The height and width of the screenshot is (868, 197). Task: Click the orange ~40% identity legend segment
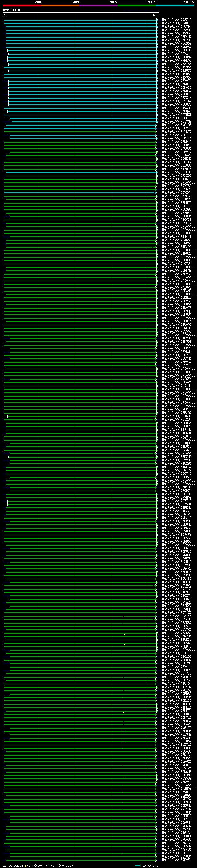[x=60, y=6]
